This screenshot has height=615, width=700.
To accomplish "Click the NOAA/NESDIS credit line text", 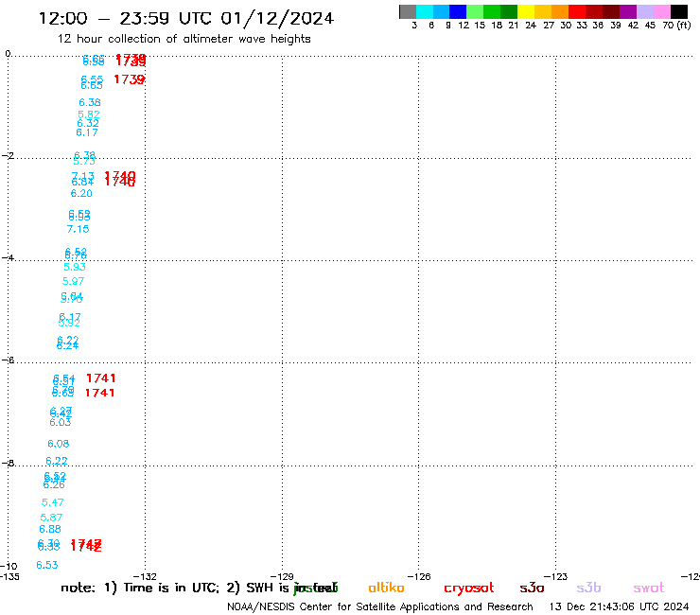I will point(380,607).
